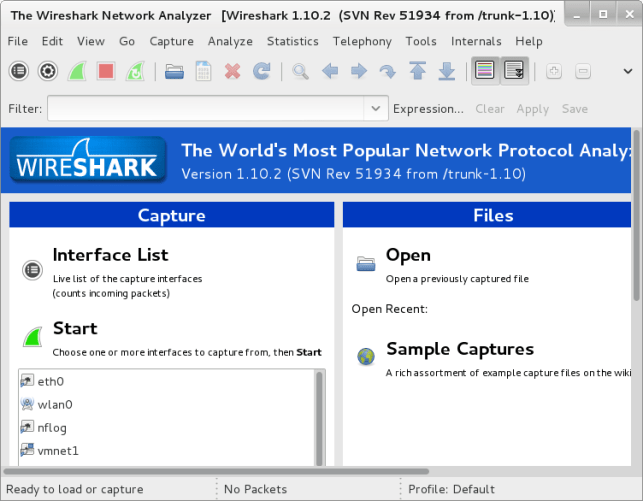This screenshot has height=501, width=643.
Task: Open the Help menu
Action: (529, 41)
